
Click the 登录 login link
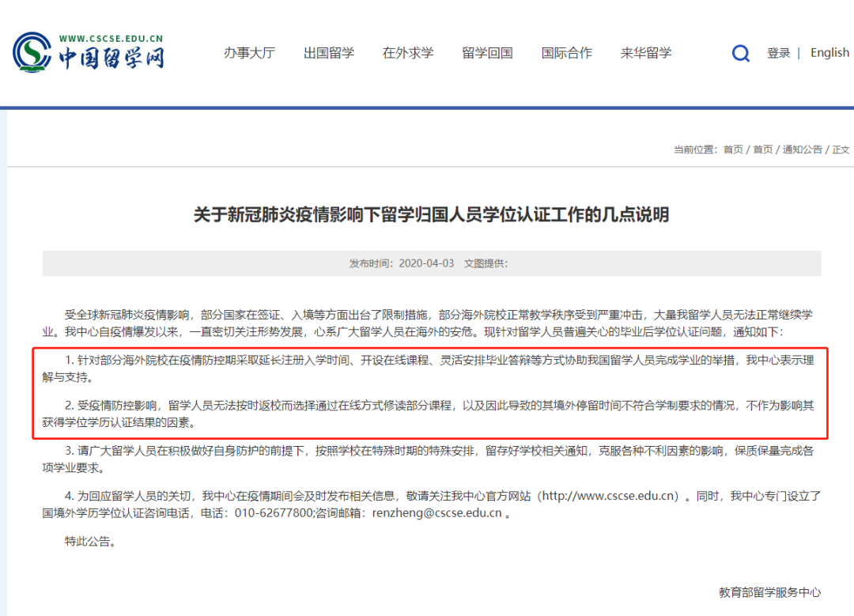coord(778,53)
